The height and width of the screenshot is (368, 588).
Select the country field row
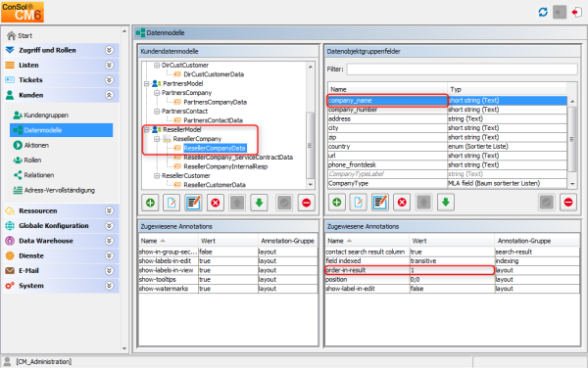447,147
